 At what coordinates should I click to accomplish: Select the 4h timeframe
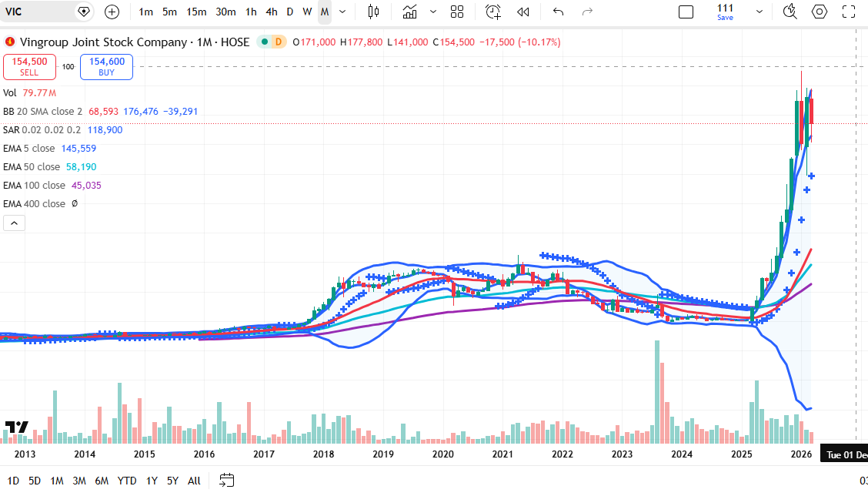271,12
